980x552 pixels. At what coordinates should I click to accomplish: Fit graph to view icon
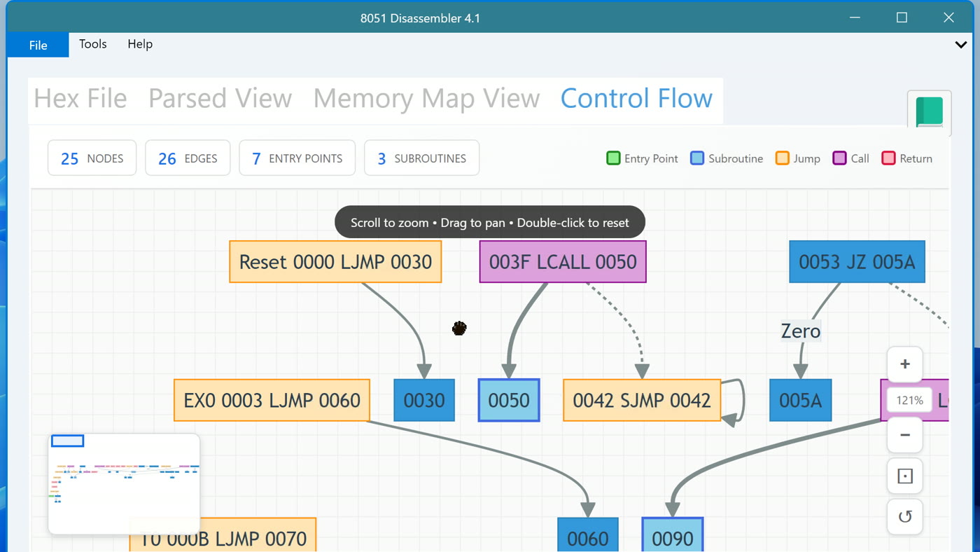(905, 476)
